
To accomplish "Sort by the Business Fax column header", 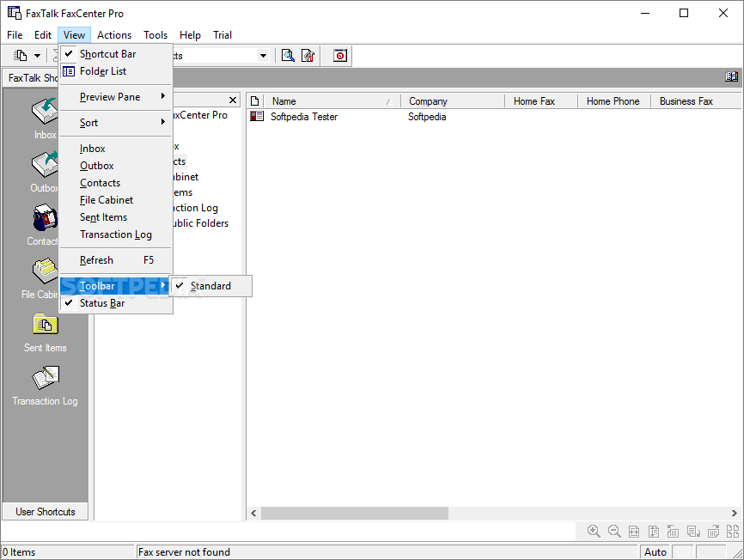I will point(696,101).
